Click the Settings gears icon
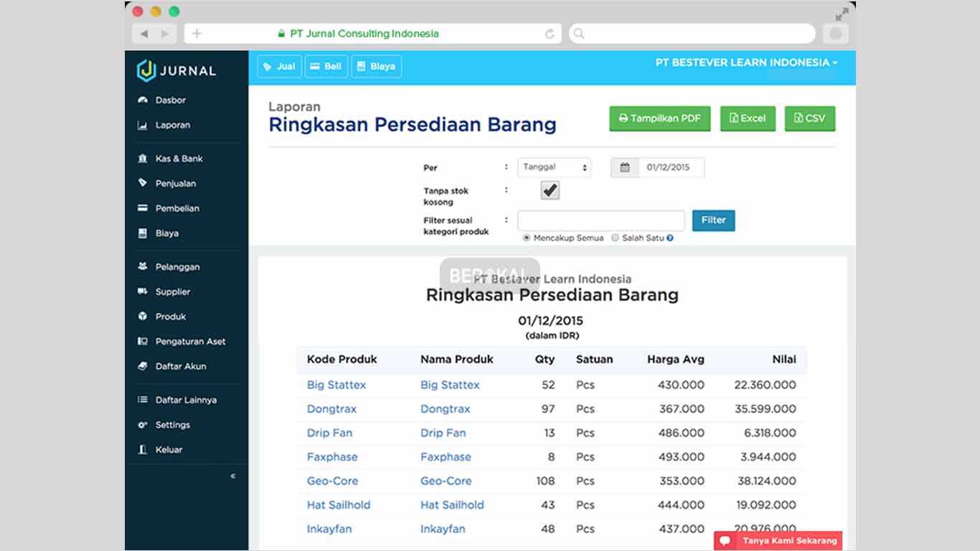 143,425
